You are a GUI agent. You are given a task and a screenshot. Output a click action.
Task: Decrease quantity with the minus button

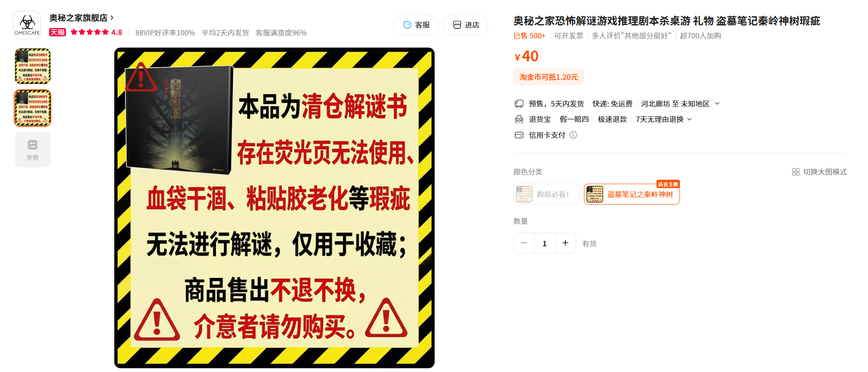[524, 243]
